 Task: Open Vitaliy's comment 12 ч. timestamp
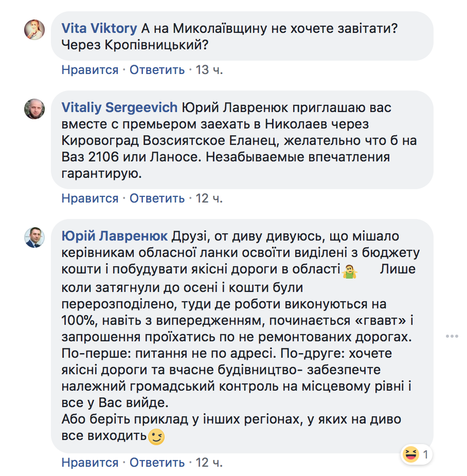(x=209, y=198)
